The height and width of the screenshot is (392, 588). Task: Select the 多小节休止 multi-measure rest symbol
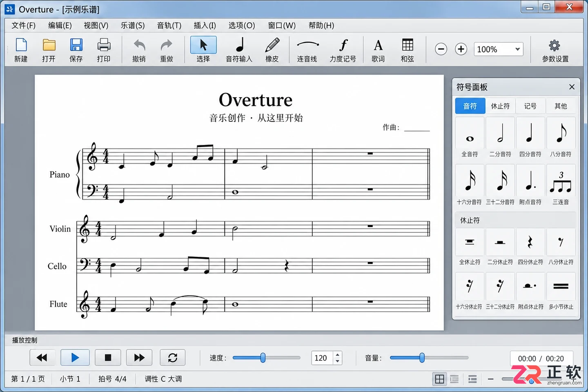point(561,292)
